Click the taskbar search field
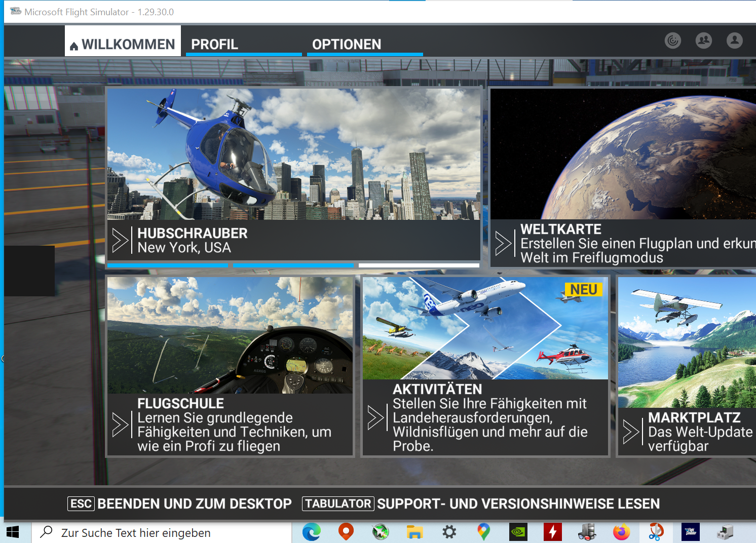Image resolution: width=756 pixels, height=543 pixels. coord(162,533)
